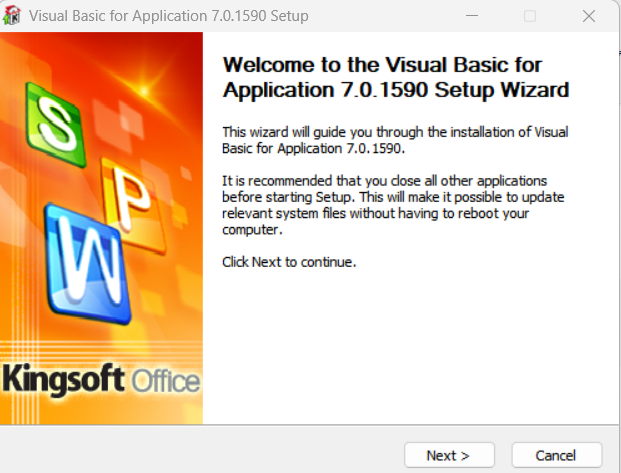Click 'It is recommended that you close' paragraph

(393, 205)
